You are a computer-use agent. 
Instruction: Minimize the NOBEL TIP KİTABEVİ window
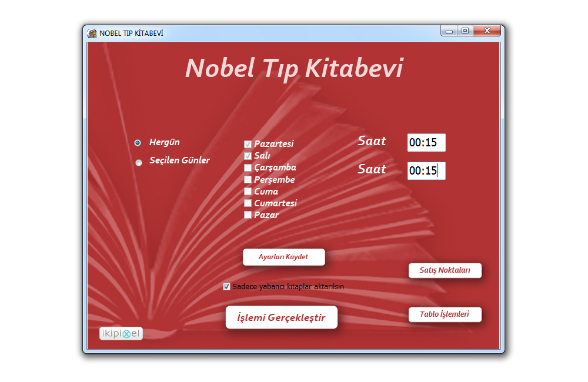click(x=449, y=31)
